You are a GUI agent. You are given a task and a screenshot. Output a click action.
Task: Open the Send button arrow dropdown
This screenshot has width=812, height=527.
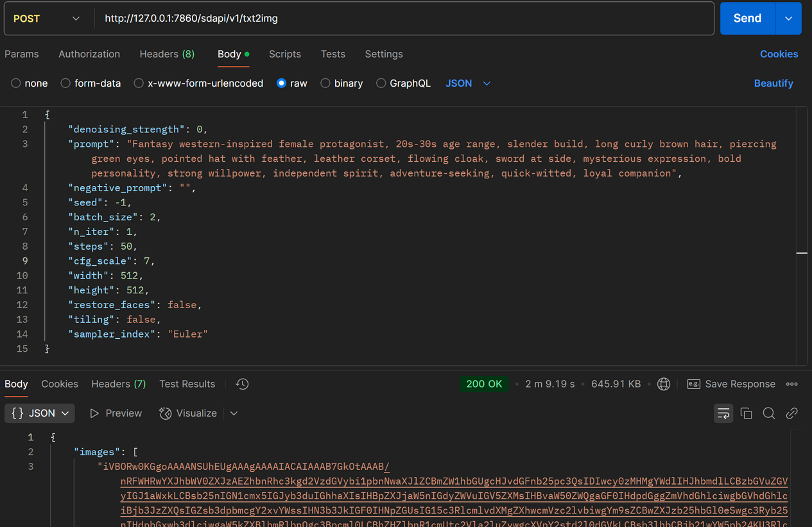click(x=788, y=19)
